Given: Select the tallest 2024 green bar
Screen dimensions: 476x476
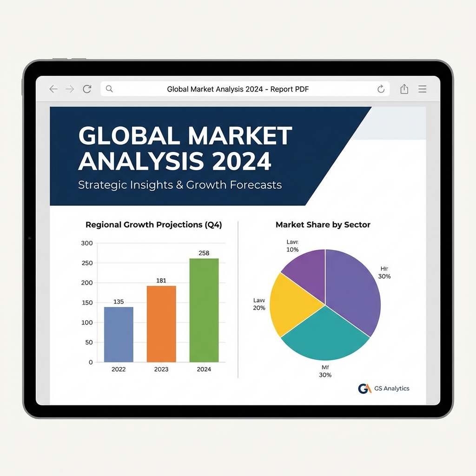Looking at the screenshot, I should click(x=204, y=309).
